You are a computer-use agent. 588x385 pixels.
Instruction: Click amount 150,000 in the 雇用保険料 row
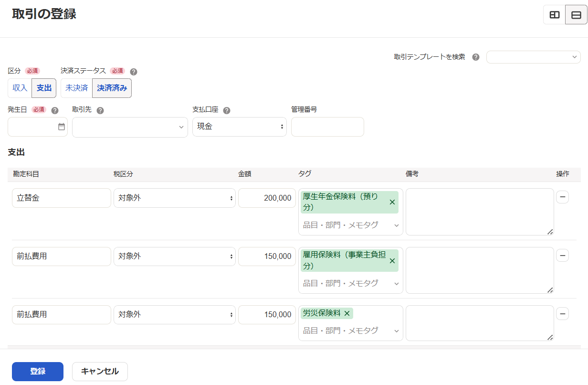tap(267, 256)
